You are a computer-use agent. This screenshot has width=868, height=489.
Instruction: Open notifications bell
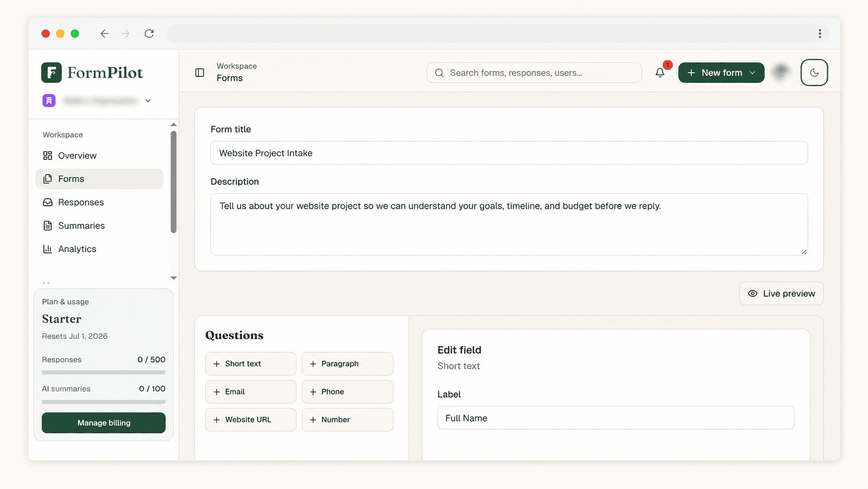660,73
